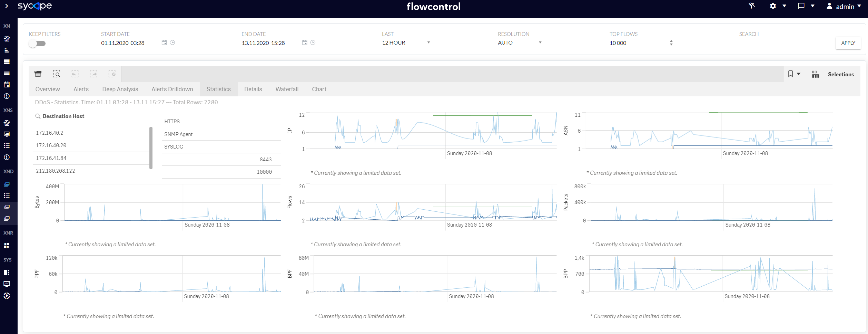
Task: Open the Start Date calendar picker
Action: click(164, 42)
